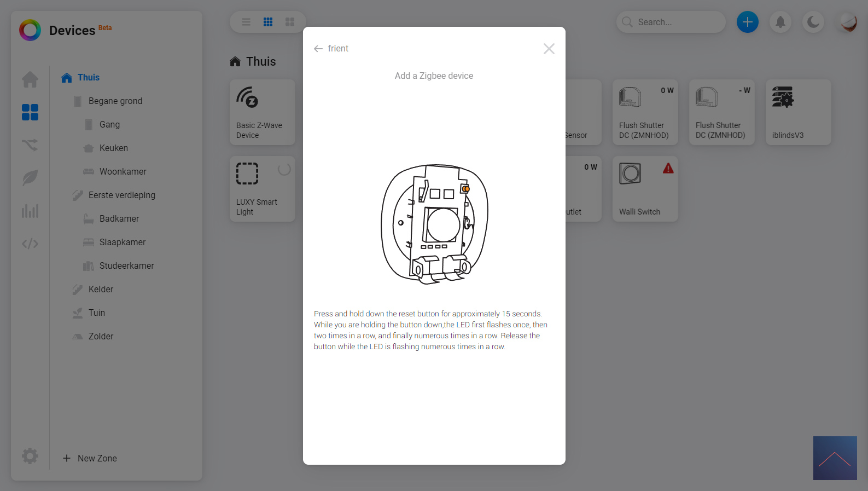Open the Basic Z-Wave Device card
The image size is (868, 491).
[x=263, y=112]
